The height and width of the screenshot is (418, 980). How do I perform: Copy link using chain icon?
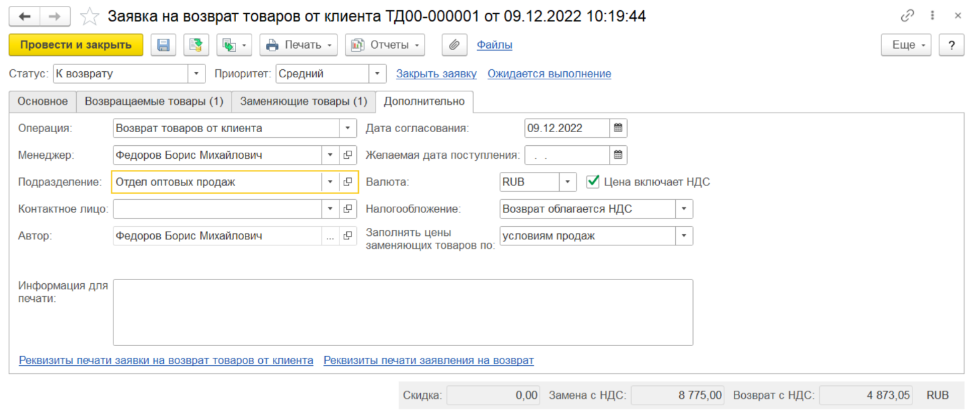pyautogui.click(x=907, y=16)
